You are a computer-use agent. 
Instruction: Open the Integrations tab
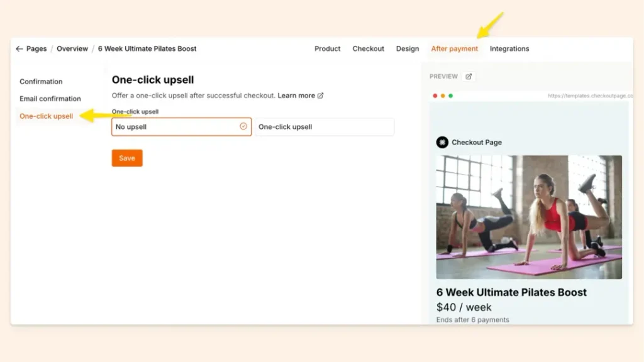(x=509, y=48)
